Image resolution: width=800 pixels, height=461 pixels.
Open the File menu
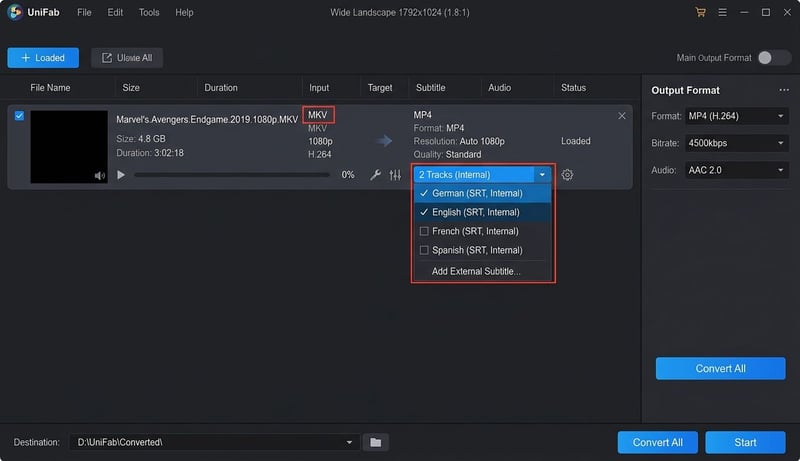click(x=84, y=12)
